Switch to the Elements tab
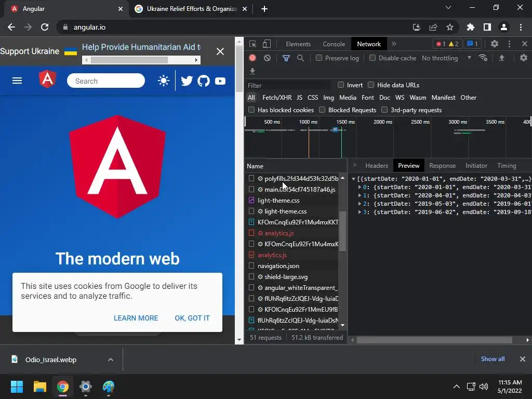 [298, 44]
